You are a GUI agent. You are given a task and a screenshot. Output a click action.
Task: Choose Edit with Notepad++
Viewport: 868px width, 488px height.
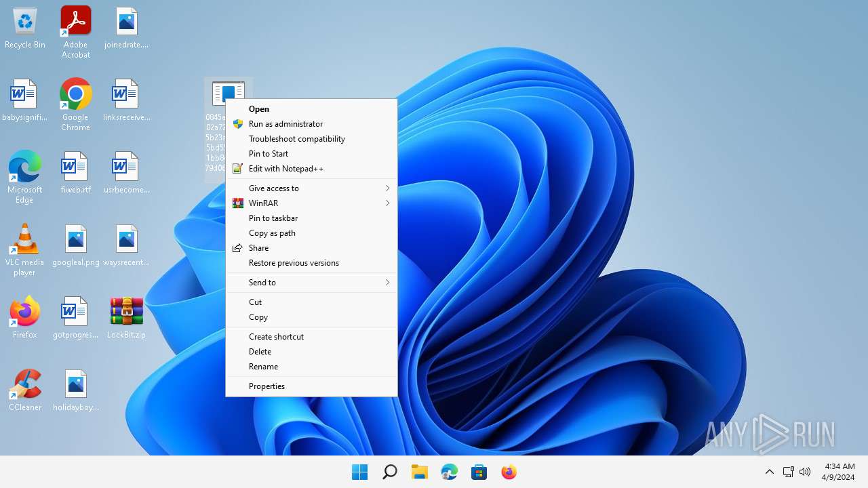click(311, 169)
